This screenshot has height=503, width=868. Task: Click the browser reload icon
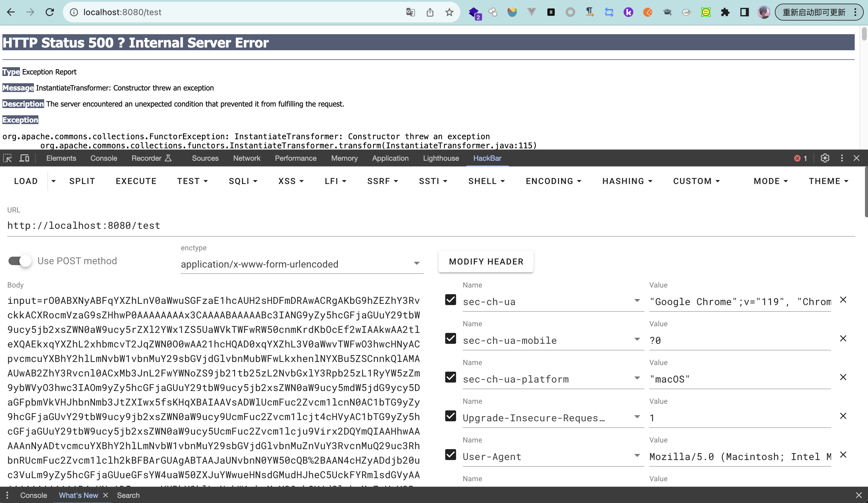[50, 12]
